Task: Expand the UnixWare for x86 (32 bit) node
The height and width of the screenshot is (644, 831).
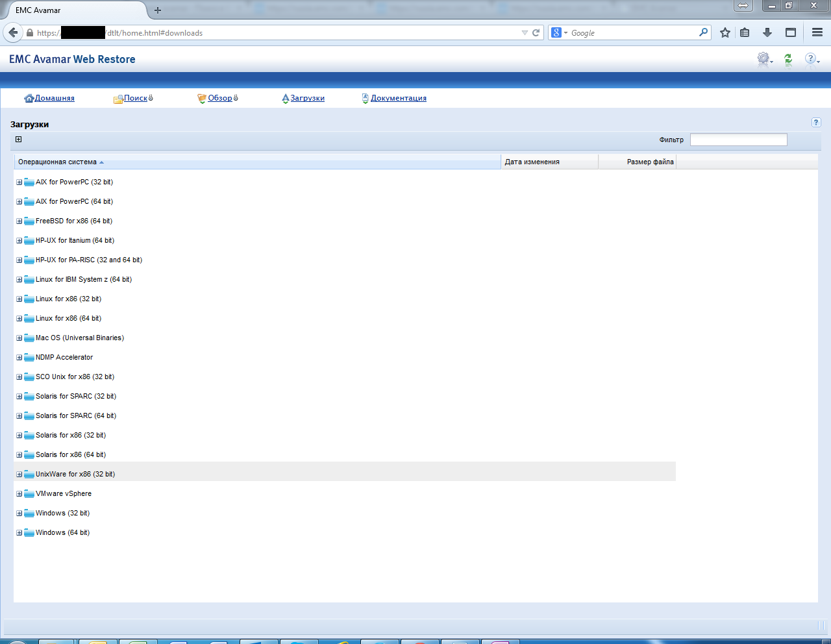Action: 19,475
